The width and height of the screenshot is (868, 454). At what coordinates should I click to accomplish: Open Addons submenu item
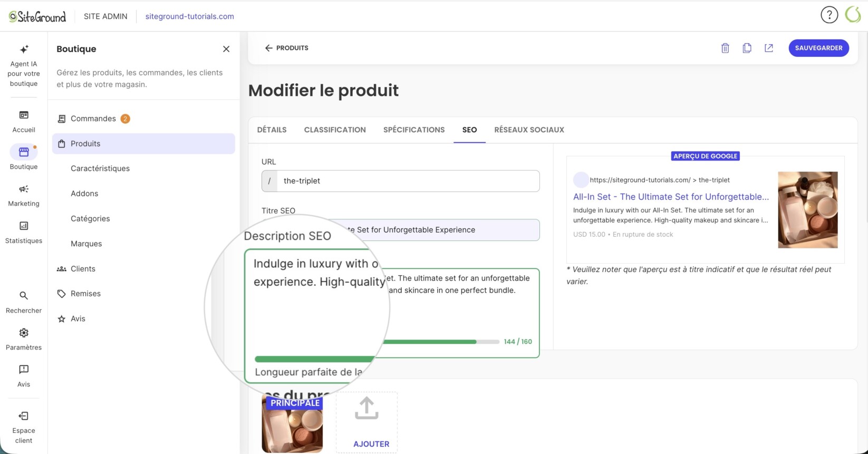coord(84,194)
